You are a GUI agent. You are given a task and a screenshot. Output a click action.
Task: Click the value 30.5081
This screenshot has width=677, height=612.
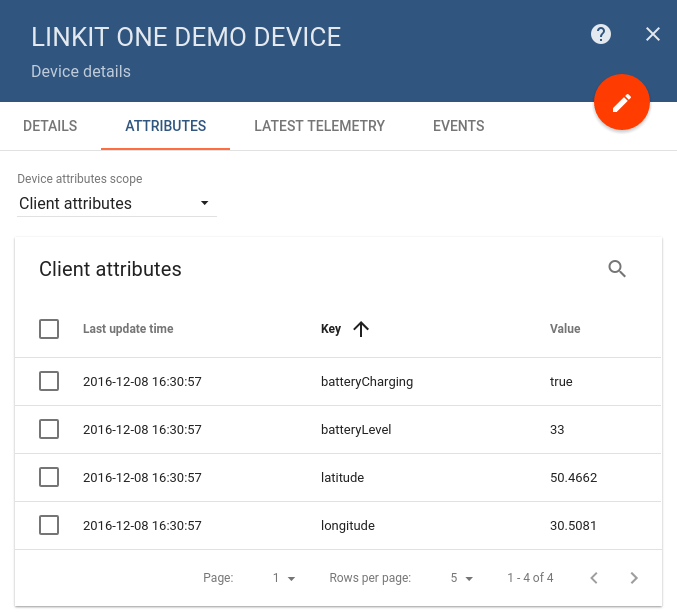pyautogui.click(x=573, y=526)
